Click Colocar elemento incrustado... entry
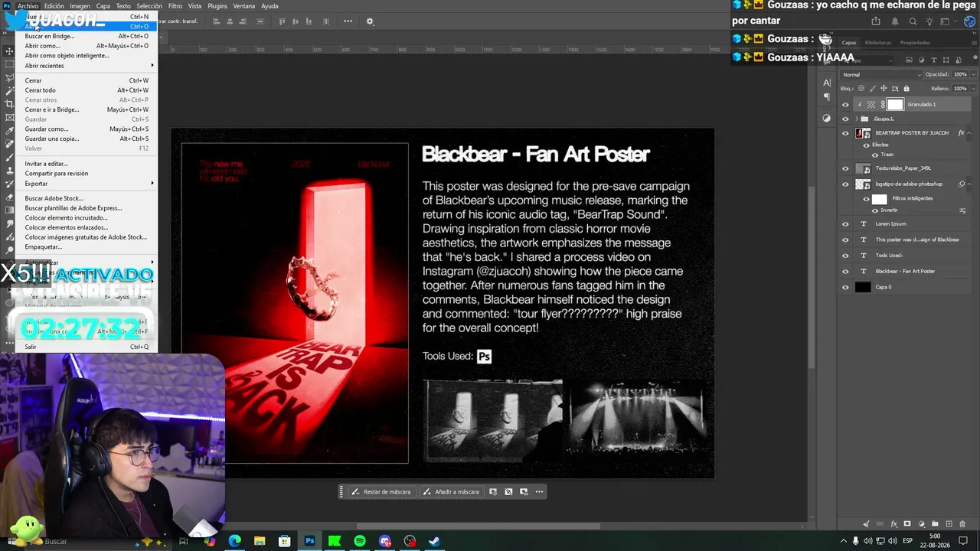Viewport: 980px width, 551px height. click(88, 218)
